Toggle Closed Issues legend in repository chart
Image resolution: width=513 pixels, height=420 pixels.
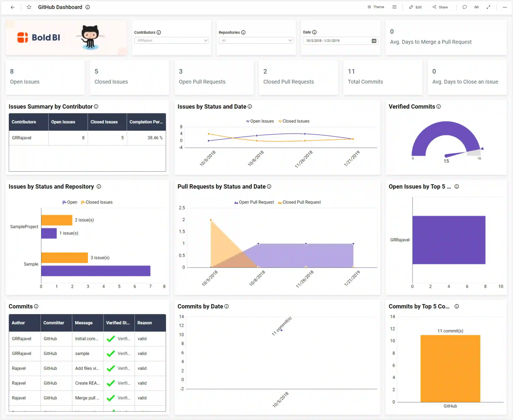click(x=97, y=202)
